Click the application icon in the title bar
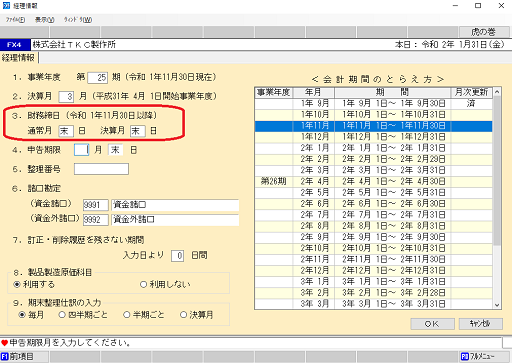The image size is (512, 363). click(6, 6)
